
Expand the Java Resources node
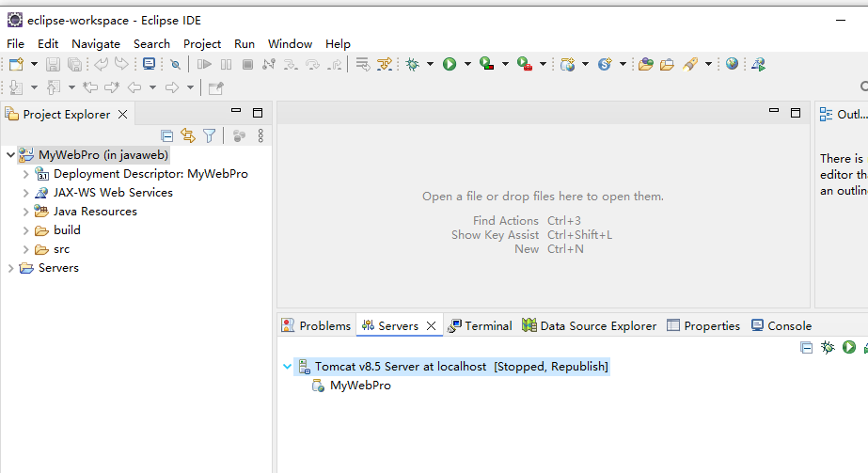(x=25, y=212)
